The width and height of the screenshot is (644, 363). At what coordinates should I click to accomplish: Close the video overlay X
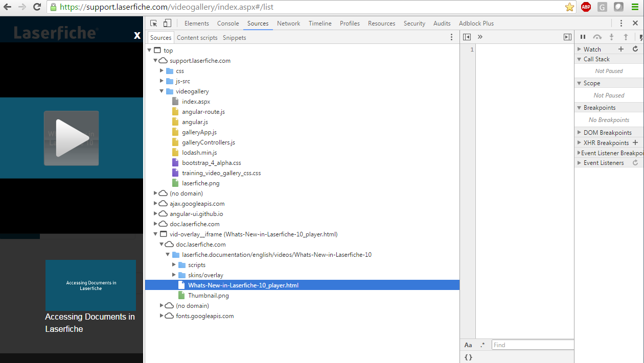click(x=137, y=35)
